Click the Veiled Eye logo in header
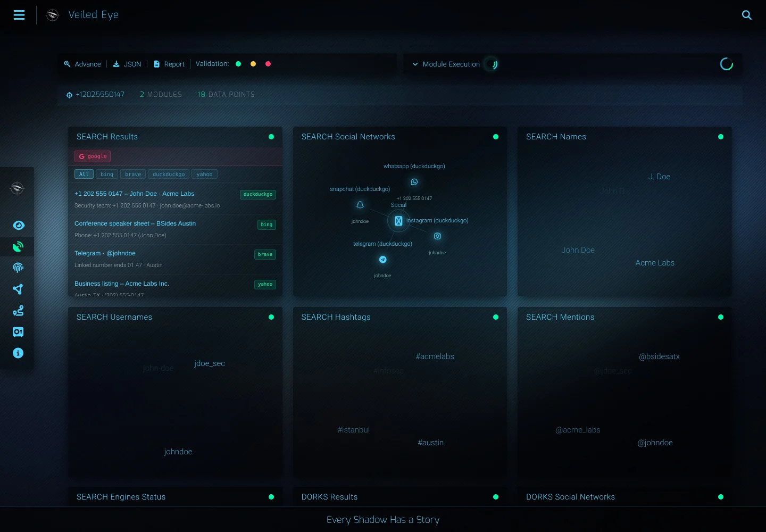The width and height of the screenshot is (766, 532). pos(53,15)
